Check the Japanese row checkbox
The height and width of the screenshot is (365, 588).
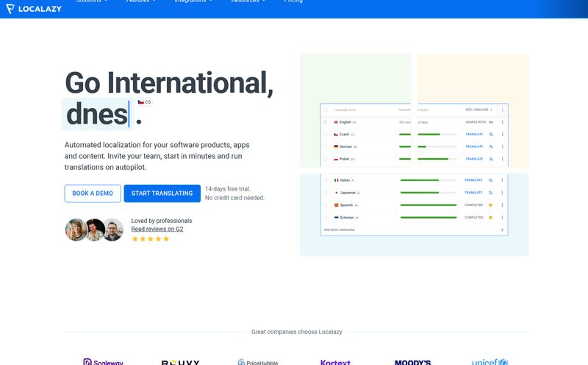pos(326,193)
